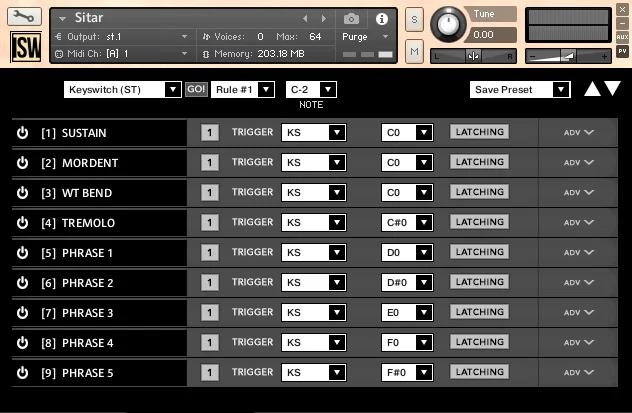Viewport: 632px width, 413px height.
Task: Minimize the instrument header view
Action: pyautogui.click(x=622, y=23)
